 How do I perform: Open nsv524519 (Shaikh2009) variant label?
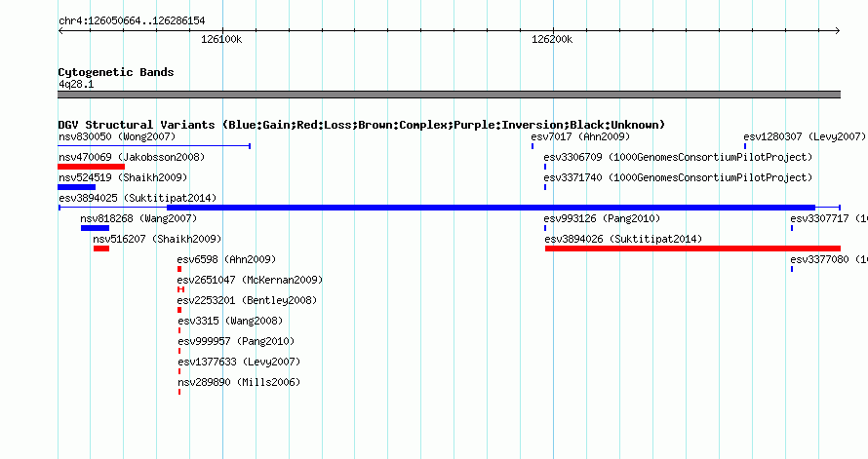click(123, 177)
